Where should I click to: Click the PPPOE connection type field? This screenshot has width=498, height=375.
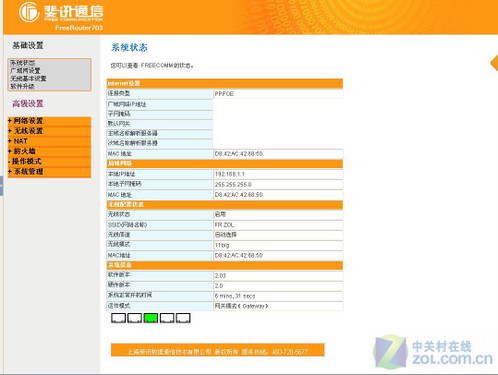(x=278, y=94)
